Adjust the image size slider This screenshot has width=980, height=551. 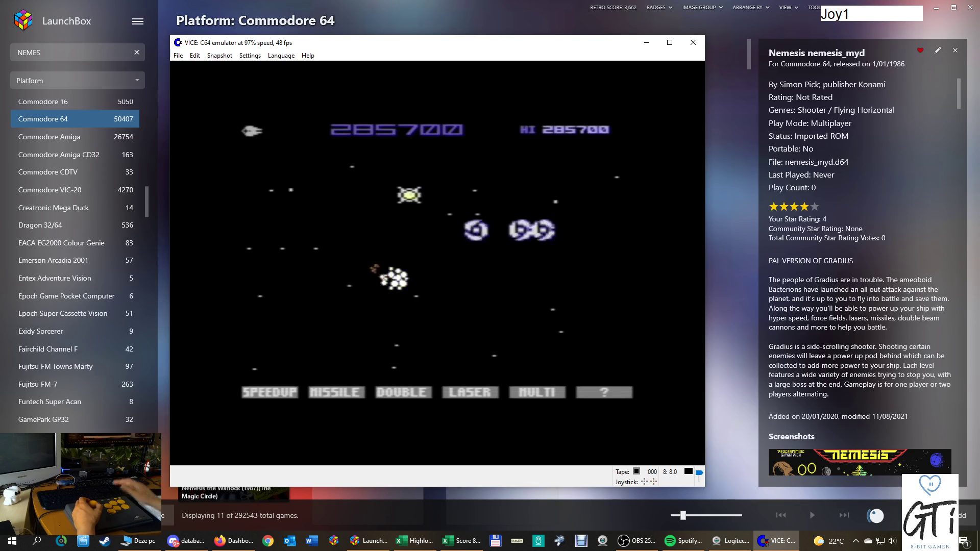pos(683,515)
